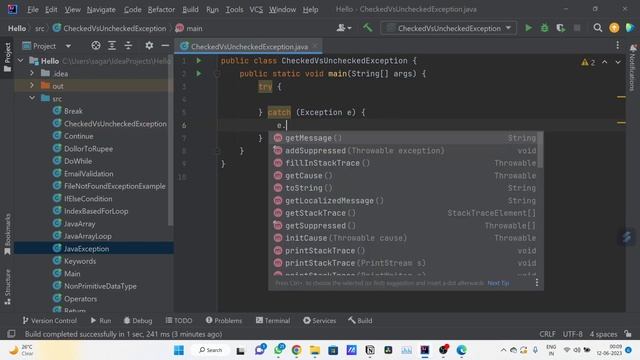Open the Run tool window

click(100, 321)
